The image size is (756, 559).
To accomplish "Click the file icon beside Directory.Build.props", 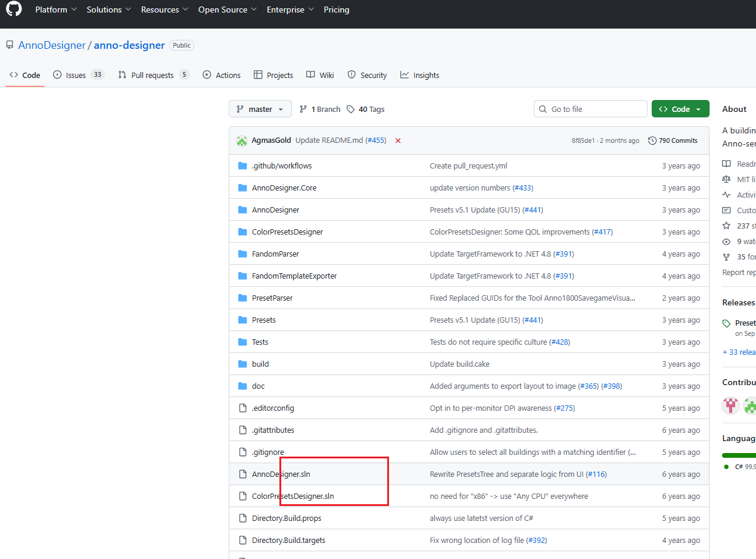I will tap(242, 518).
